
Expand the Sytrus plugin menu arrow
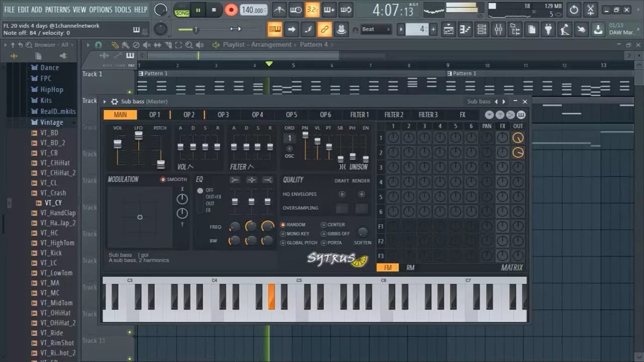[105, 102]
